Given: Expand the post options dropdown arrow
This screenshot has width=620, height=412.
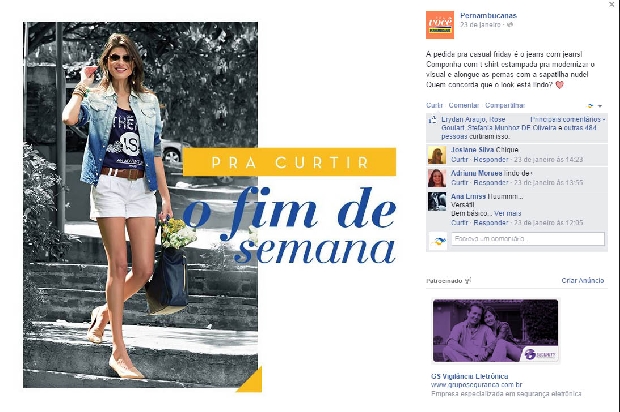Looking at the screenshot, I should point(600,106).
